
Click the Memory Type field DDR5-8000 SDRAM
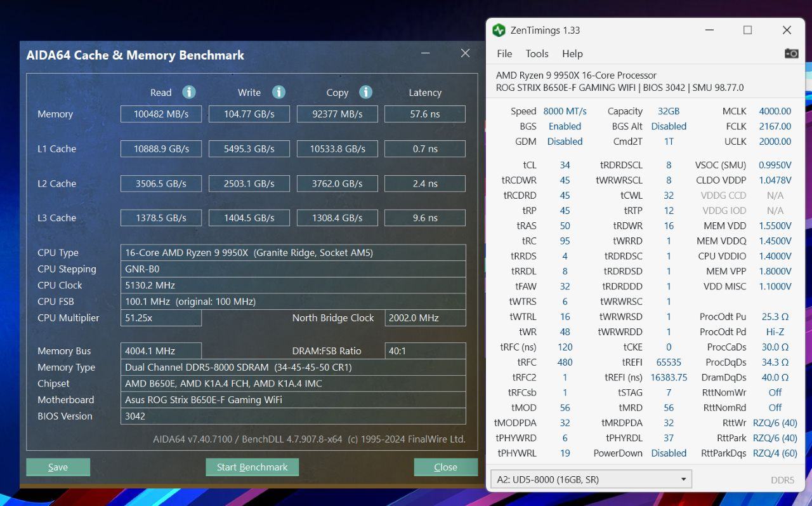[x=293, y=368]
